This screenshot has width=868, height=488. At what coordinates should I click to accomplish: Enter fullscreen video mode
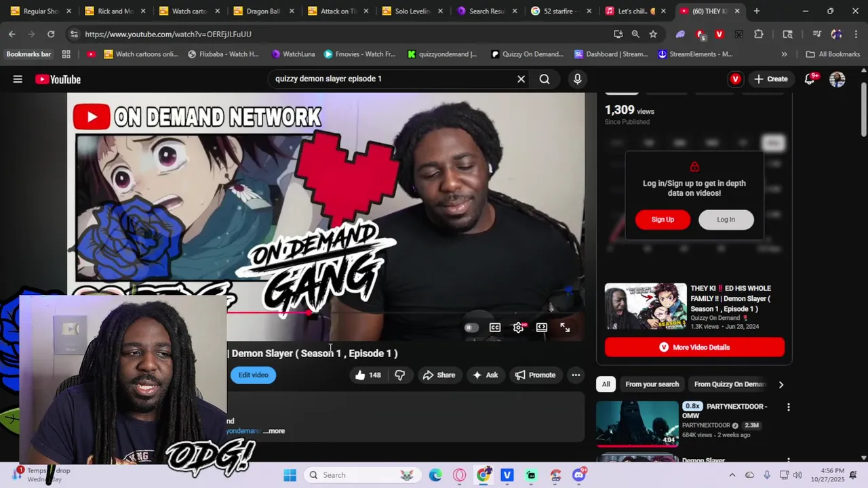coord(565,327)
